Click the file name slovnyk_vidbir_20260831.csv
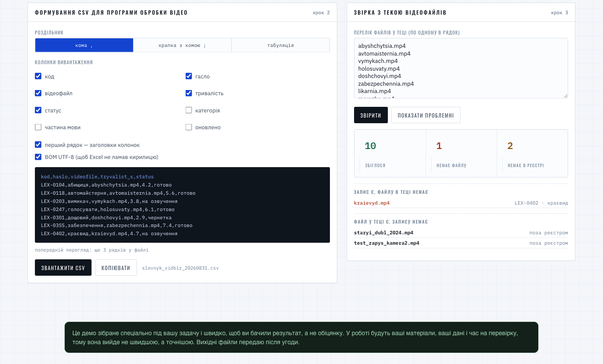 pyautogui.click(x=180, y=268)
